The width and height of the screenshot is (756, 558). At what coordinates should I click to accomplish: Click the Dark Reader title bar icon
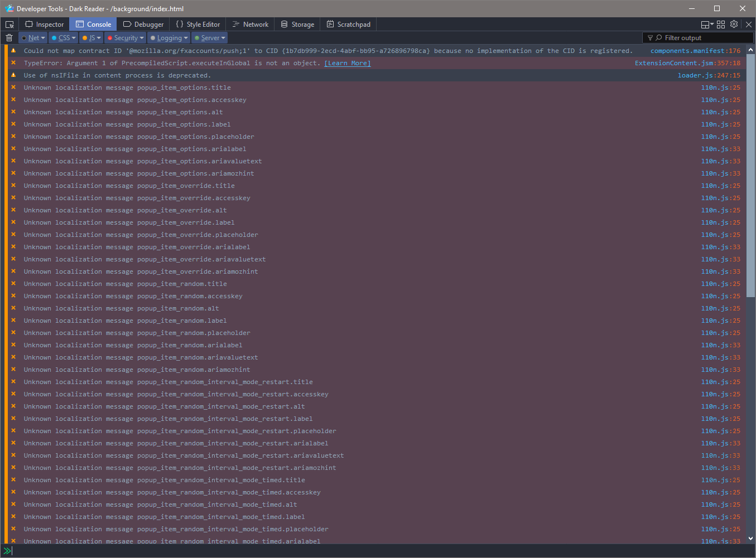[9, 8]
